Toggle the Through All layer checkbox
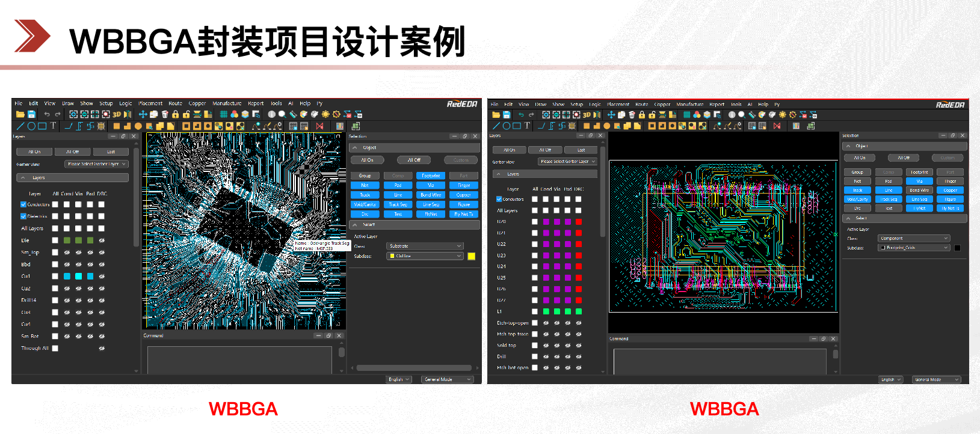This screenshot has height=434, width=980. point(55,348)
